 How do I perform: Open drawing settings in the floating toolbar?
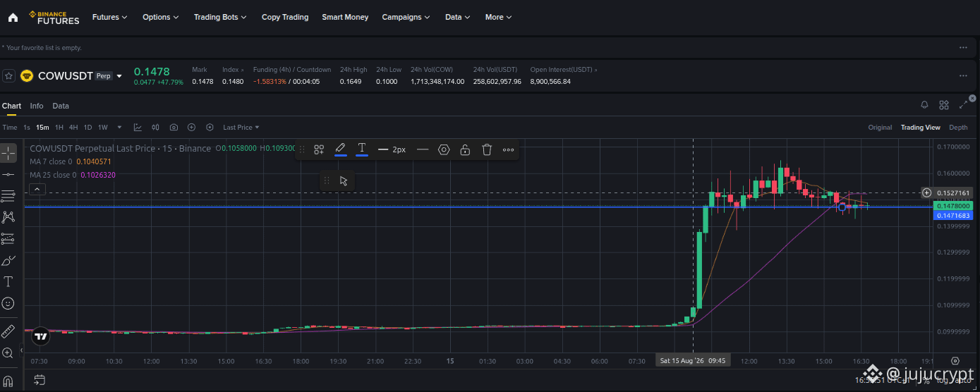pos(444,149)
